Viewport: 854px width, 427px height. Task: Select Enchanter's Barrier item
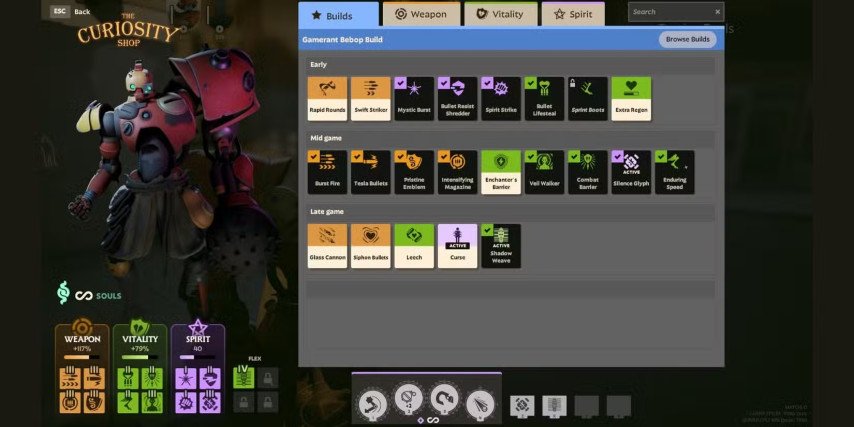point(501,172)
